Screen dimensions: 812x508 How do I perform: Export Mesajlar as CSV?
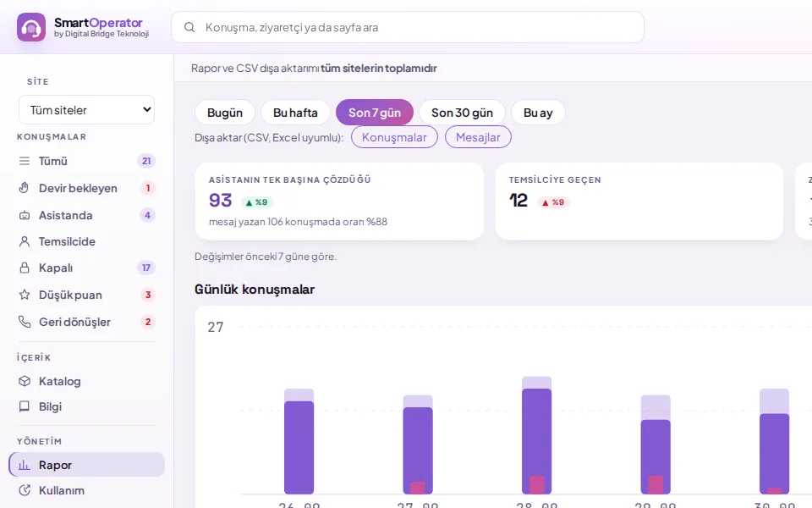point(478,137)
